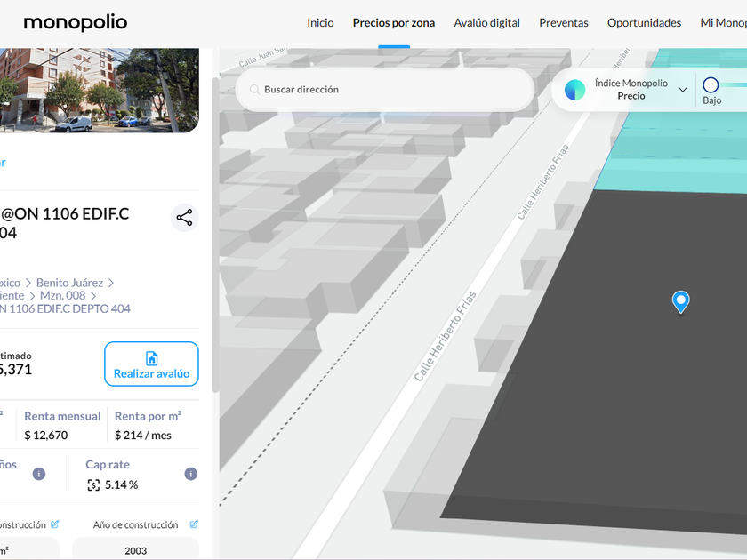Click the edit pencil beside Construcción
The height and width of the screenshot is (560, 747).
pyautogui.click(x=55, y=524)
